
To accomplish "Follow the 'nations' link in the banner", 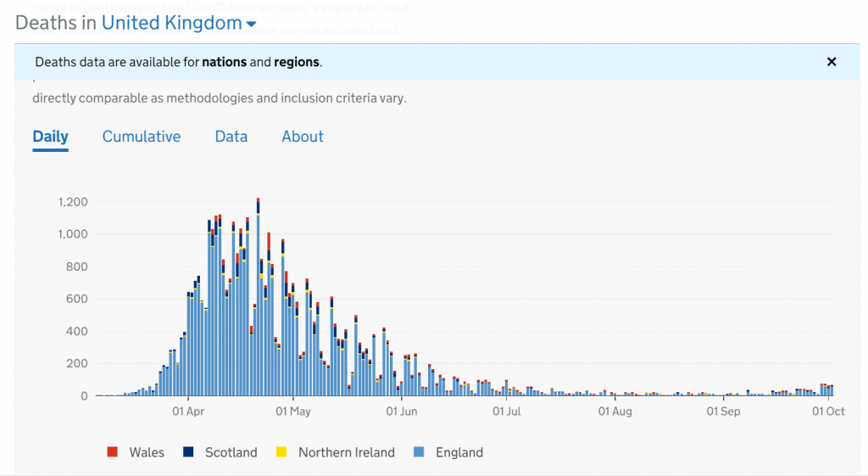I will [225, 62].
